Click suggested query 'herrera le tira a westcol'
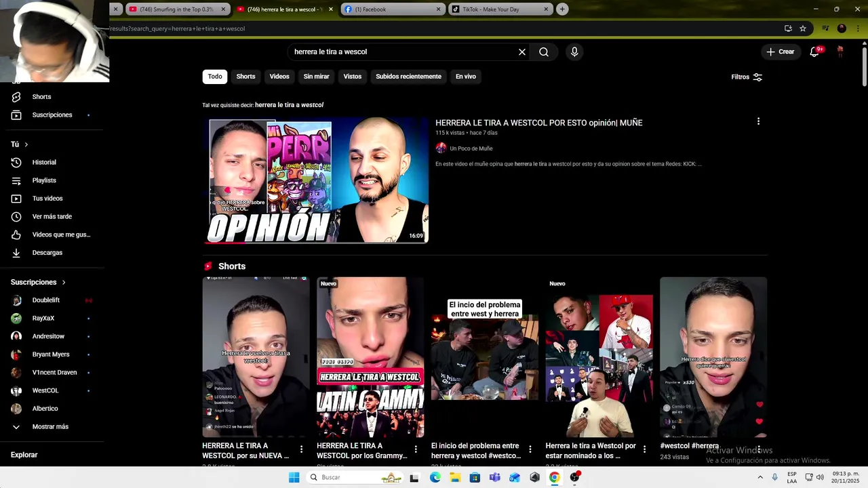 289,105
